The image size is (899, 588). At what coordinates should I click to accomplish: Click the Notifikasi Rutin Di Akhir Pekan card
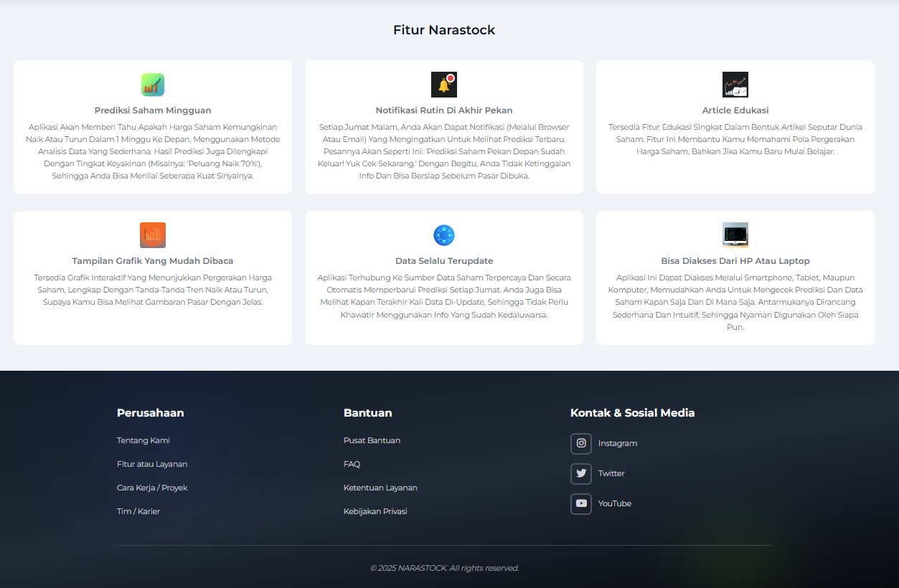pos(443,127)
